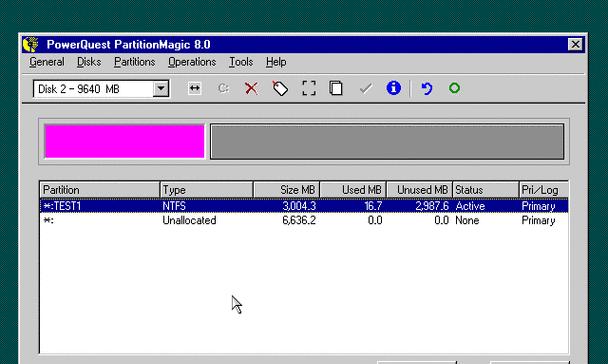Click the Create partition C: toolbar icon
Image resolution: width=608 pixels, height=364 pixels.
click(x=223, y=88)
